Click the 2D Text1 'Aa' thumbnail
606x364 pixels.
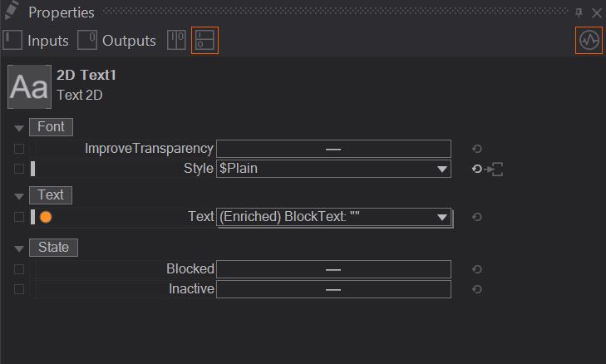coord(28,86)
